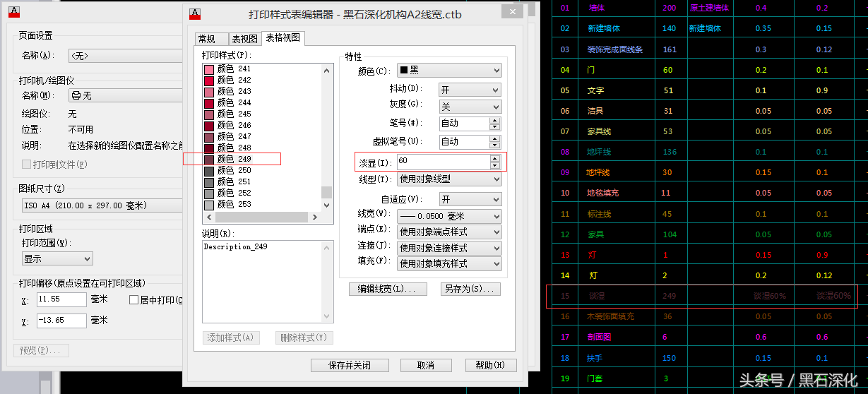Select plot style 颜色 244 swatch

click(208, 103)
